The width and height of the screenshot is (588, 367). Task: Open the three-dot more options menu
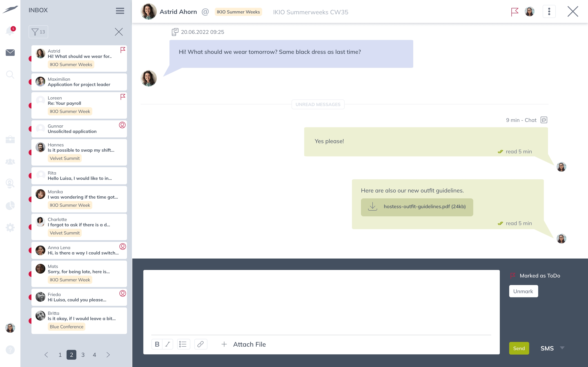click(549, 12)
